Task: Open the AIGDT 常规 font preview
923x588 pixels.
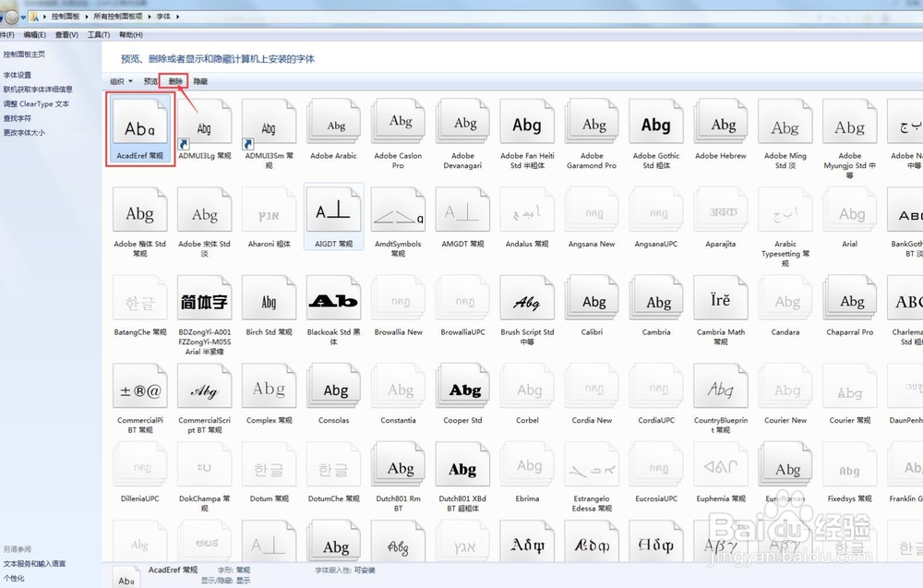Action: click(333, 210)
